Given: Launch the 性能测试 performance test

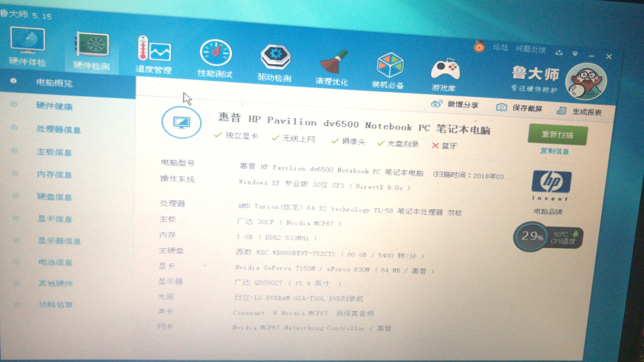Looking at the screenshot, I should [215, 59].
